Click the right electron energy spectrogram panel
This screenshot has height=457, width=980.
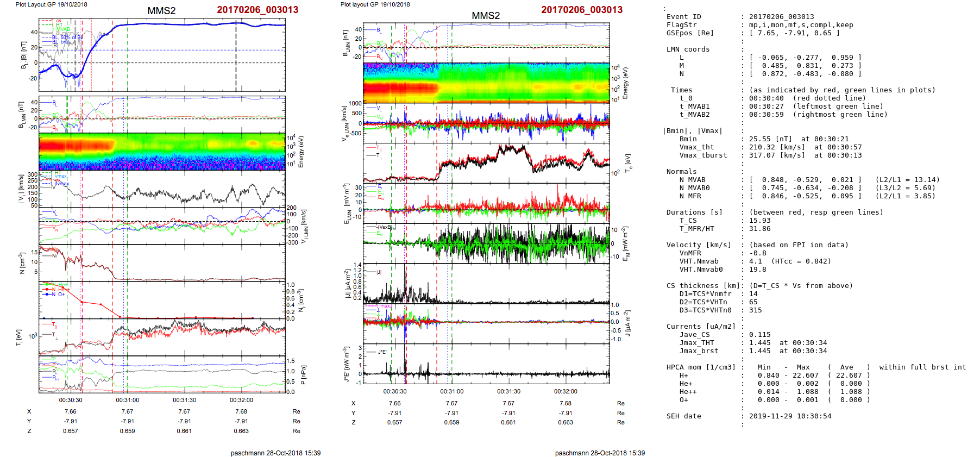(x=486, y=83)
